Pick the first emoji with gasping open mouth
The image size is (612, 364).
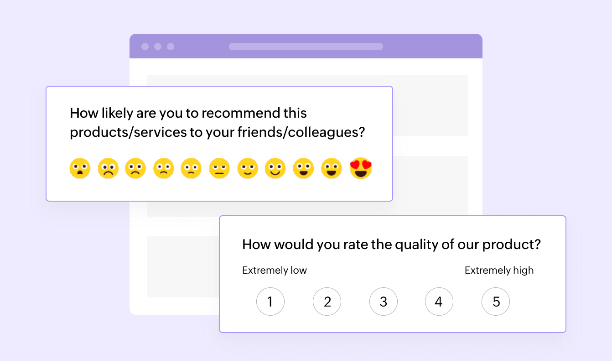pyautogui.click(x=80, y=168)
